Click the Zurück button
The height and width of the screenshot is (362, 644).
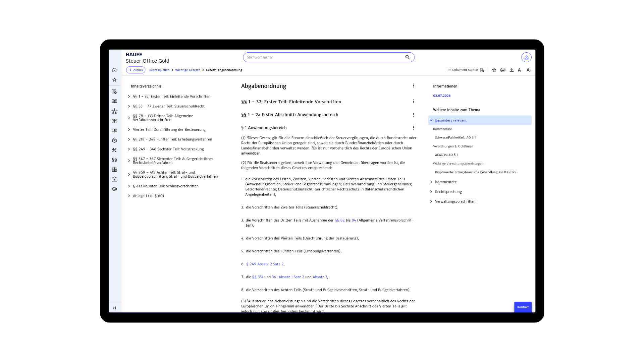click(x=136, y=70)
